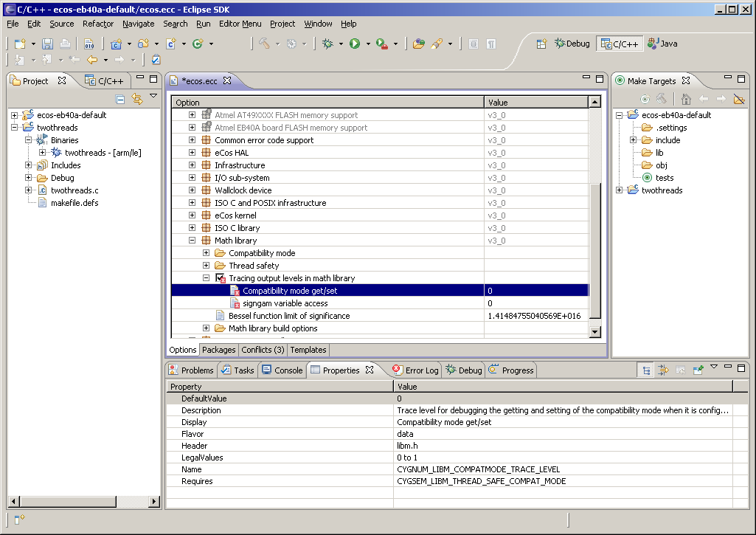Click the Option column header
756x535 pixels.
pyautogui.click(x=328, y=103)
